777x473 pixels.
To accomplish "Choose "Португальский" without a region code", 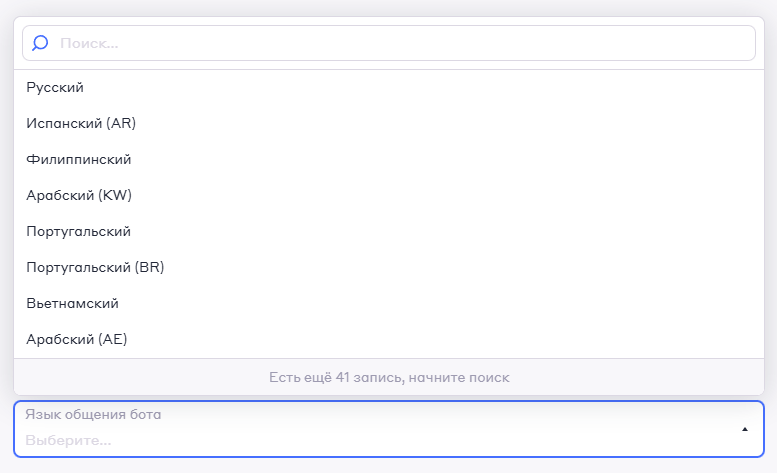I will pos(79,232).
